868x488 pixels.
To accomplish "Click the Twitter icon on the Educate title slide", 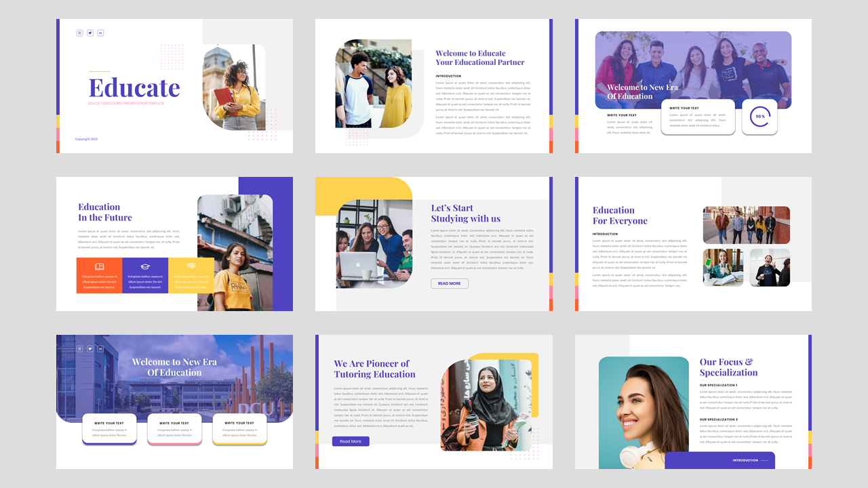I will tap(90, 33).
